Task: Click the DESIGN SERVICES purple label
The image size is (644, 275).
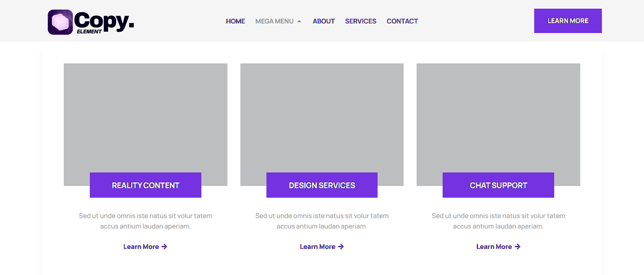Action: 322,185
